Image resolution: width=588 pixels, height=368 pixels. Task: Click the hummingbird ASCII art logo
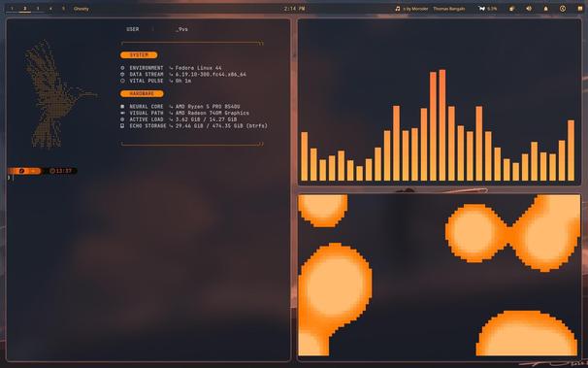tap(60, 94)
